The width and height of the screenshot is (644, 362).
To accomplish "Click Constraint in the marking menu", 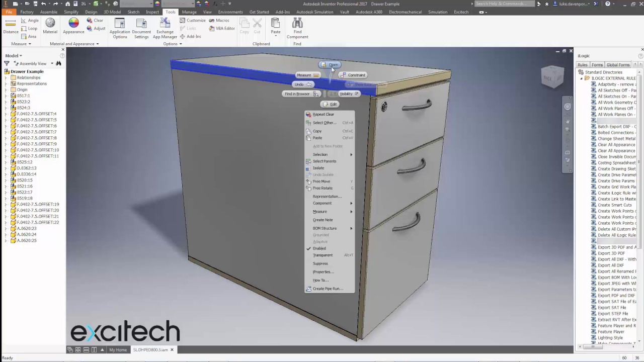I will [x=353, y=75].
